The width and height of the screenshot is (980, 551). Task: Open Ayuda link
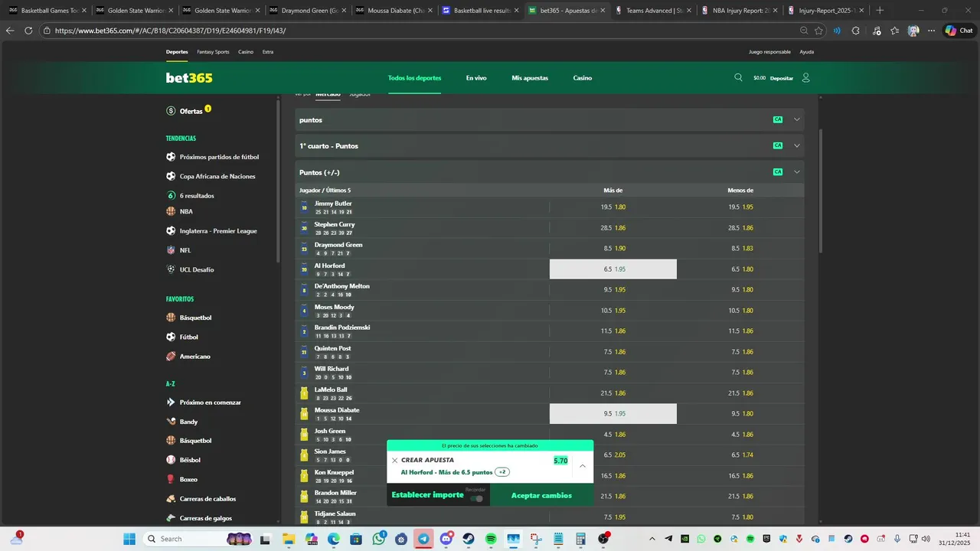point(807,52)
